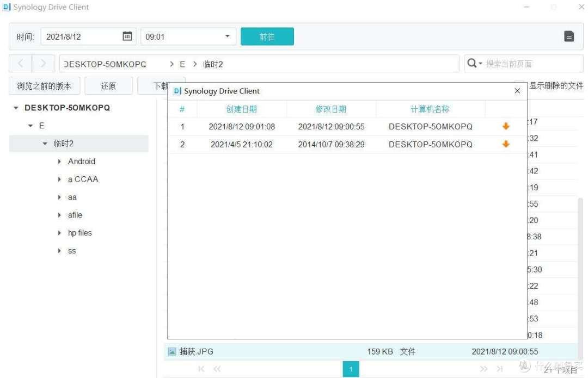Click the file list vertical scrollbar

[580, 277]
